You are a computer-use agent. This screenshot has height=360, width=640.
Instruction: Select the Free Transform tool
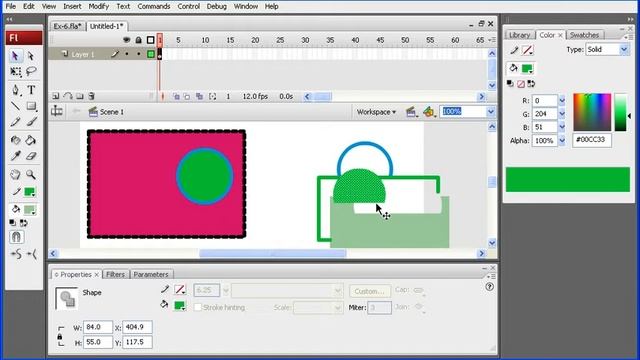(x=16, y=72)
